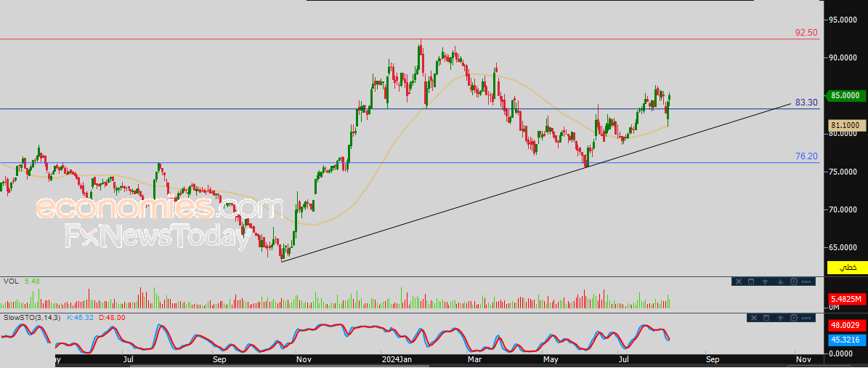Click the 70.0000 price axis label

[x=843, y=209]
